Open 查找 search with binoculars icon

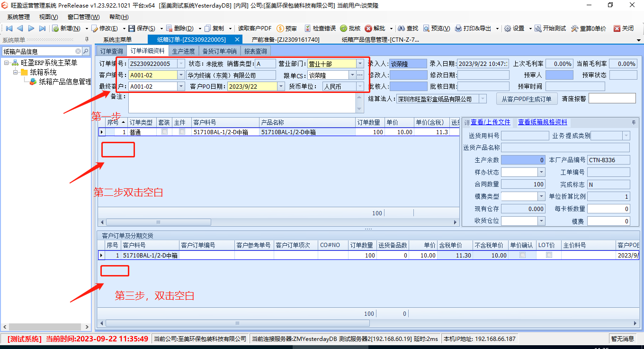[x=408, y=28]
